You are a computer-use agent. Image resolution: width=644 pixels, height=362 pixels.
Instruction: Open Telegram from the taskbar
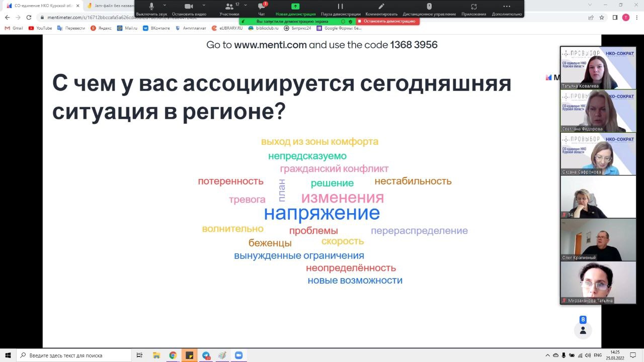click(x=206, y=355)
